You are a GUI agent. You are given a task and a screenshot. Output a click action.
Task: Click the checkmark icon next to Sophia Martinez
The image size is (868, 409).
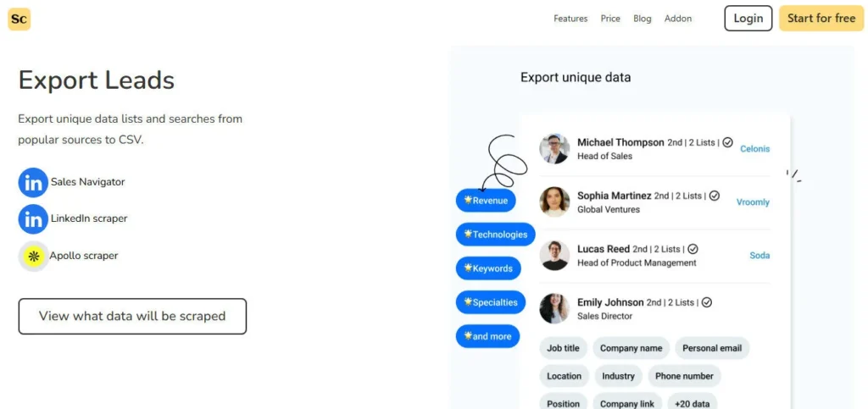coord(714,196)
